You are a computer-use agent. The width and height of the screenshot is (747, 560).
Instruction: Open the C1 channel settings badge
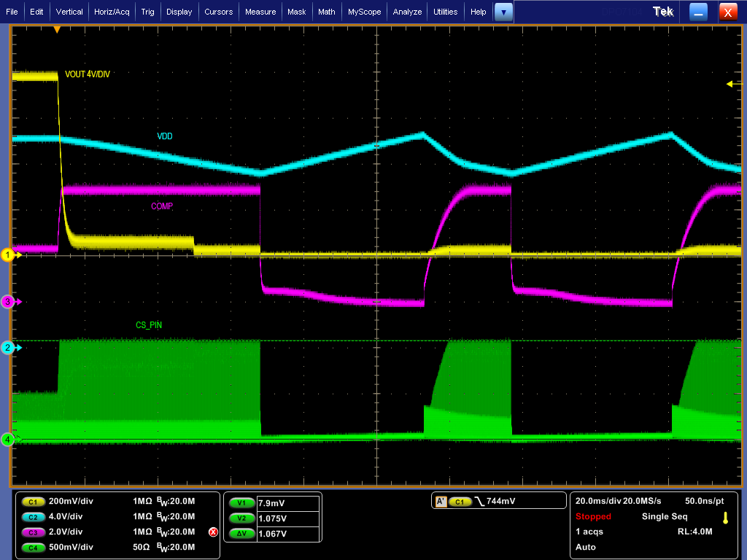[x=32, y=502]
